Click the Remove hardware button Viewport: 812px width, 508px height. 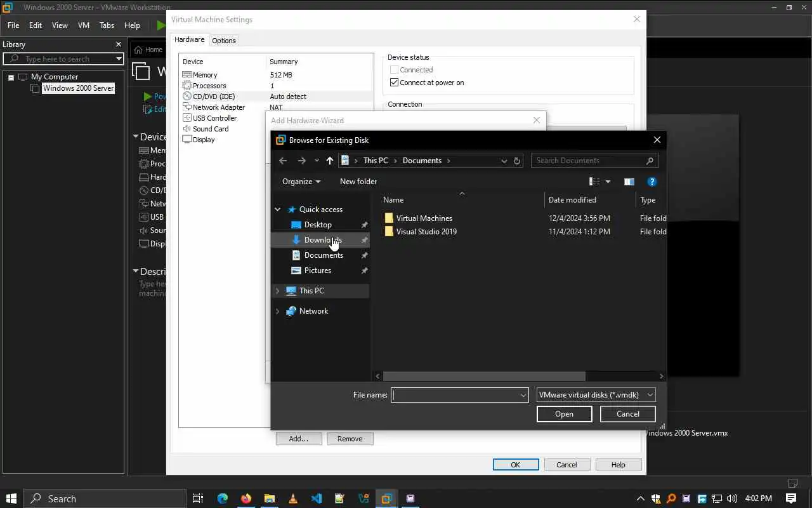tap(350, 439)
